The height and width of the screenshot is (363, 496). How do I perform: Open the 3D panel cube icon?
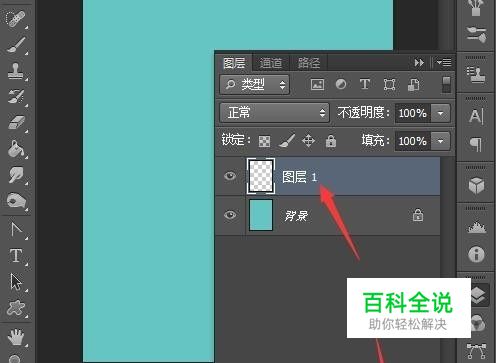476,185
